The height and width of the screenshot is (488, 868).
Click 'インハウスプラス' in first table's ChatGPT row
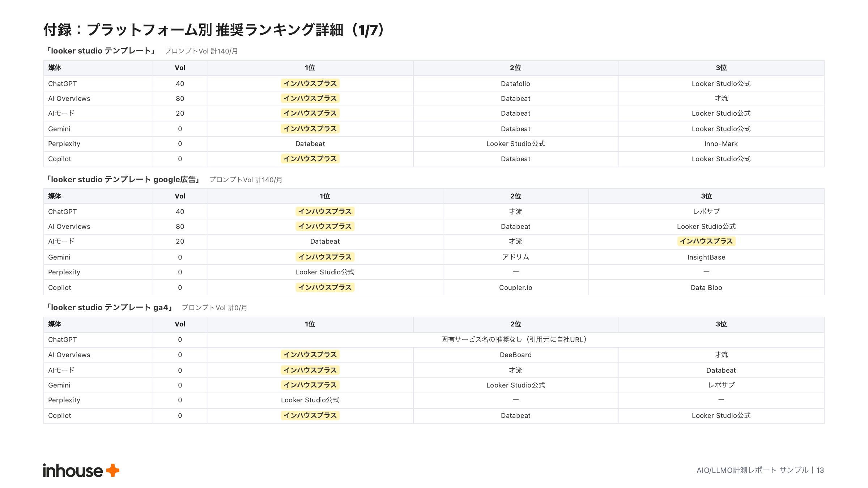(x=310, y=84)
